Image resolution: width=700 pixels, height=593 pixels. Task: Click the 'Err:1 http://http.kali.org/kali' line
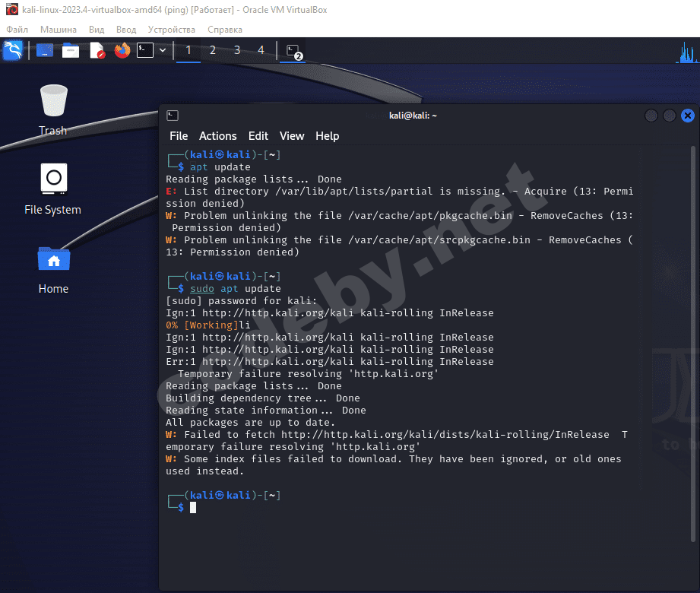coord(329,361)
